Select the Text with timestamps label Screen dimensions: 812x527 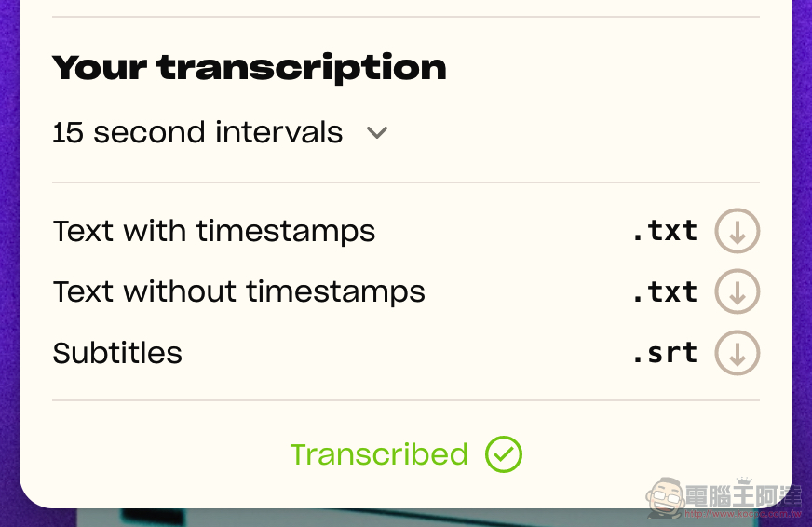point(214,231)
